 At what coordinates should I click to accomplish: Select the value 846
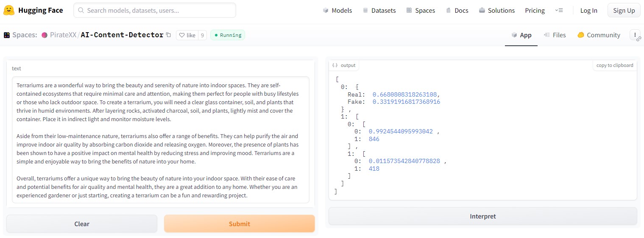(x=374, y=139)
